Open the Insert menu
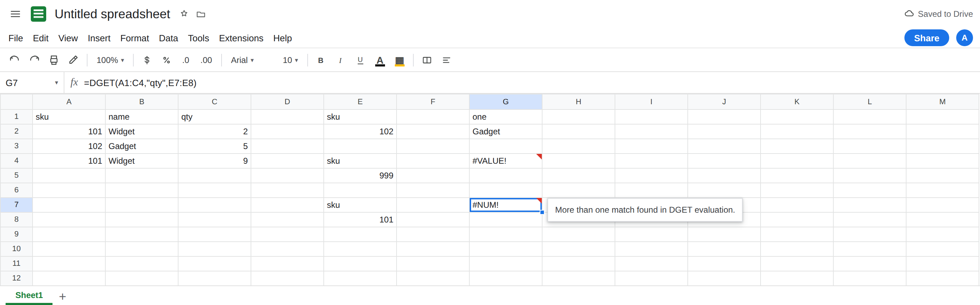This screenshot has height=305, width=980. 99,38
